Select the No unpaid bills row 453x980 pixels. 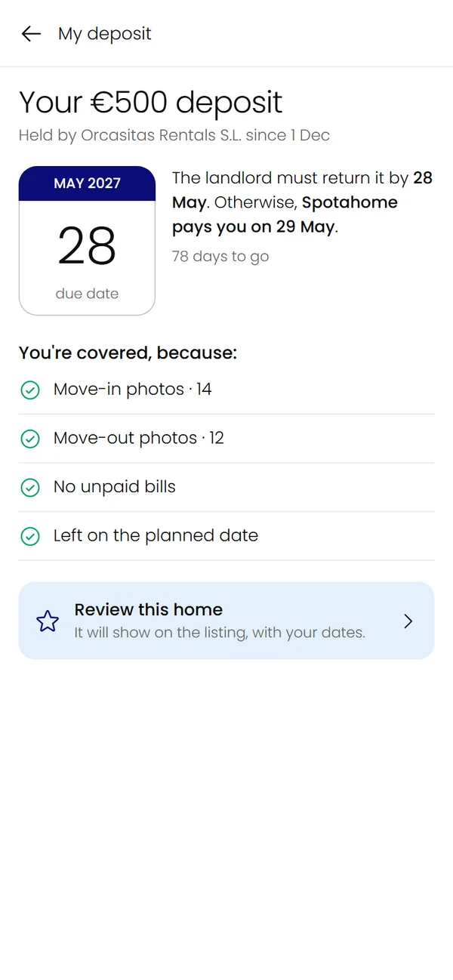pos(226,487)
